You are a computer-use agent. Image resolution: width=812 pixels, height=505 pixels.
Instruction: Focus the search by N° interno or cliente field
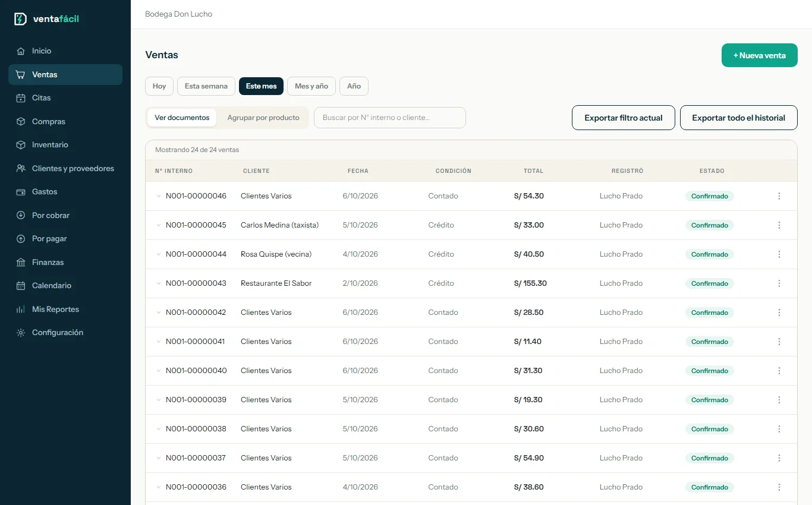tap(390, 118)
